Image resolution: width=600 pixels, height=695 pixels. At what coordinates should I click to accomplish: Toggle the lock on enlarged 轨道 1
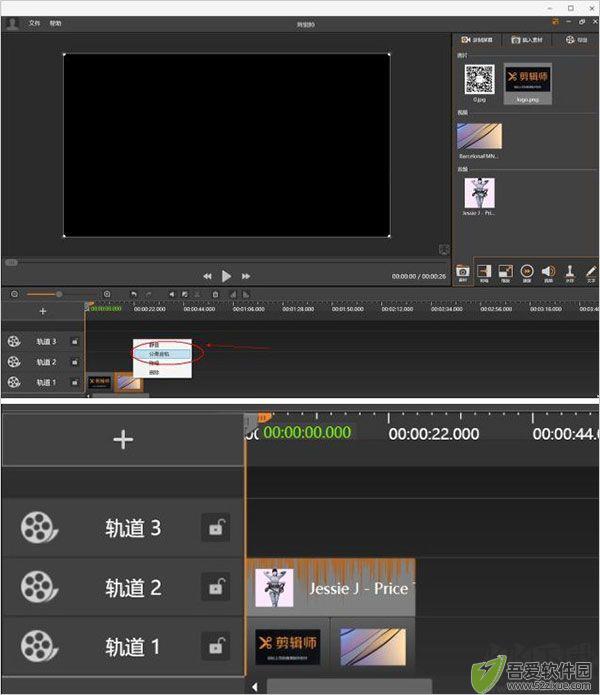[216, 646]
